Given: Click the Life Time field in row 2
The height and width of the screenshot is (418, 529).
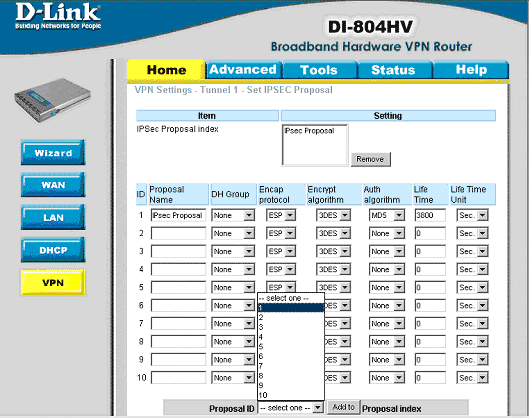Looking at the screenshot, I should [x=430, y=233].
